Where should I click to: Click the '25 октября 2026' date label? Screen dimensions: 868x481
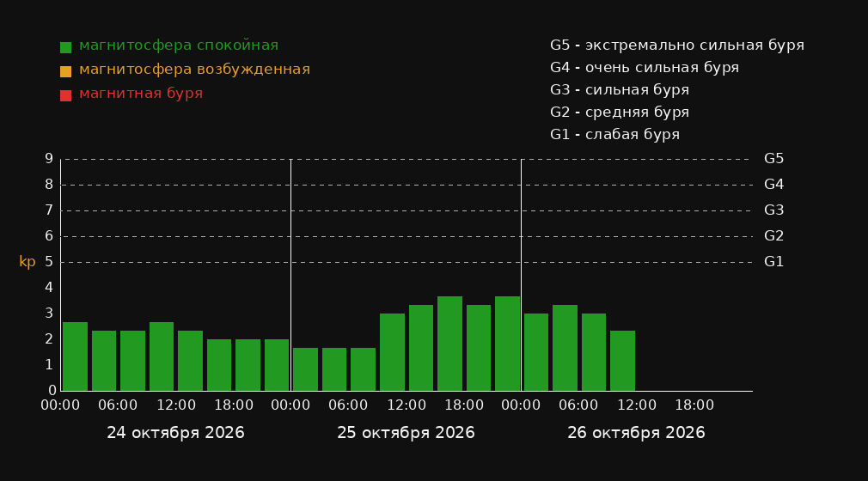coord(406,433)
